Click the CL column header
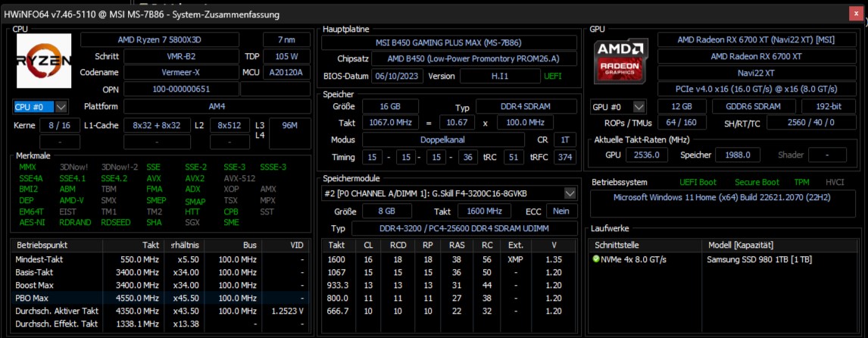Image resolution: width=868 pixels, height=338 pixels. 368,245
